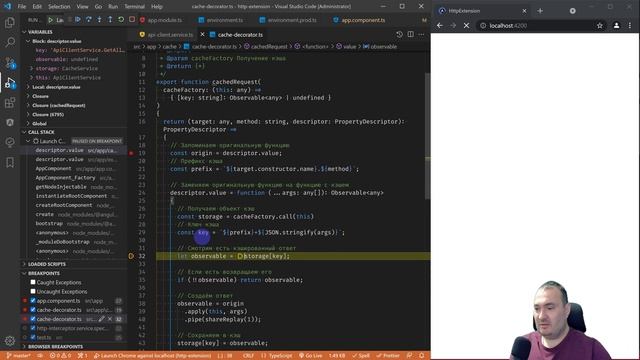This screenshot has width=640, height=360.
Task: Open the File menu
Action: [x=22, y=7]
